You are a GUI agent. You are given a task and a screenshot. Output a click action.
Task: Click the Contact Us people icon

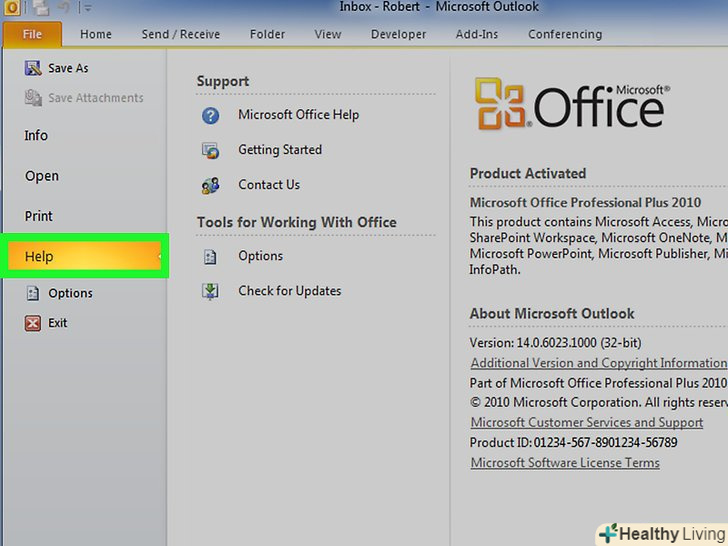(210, 185)
